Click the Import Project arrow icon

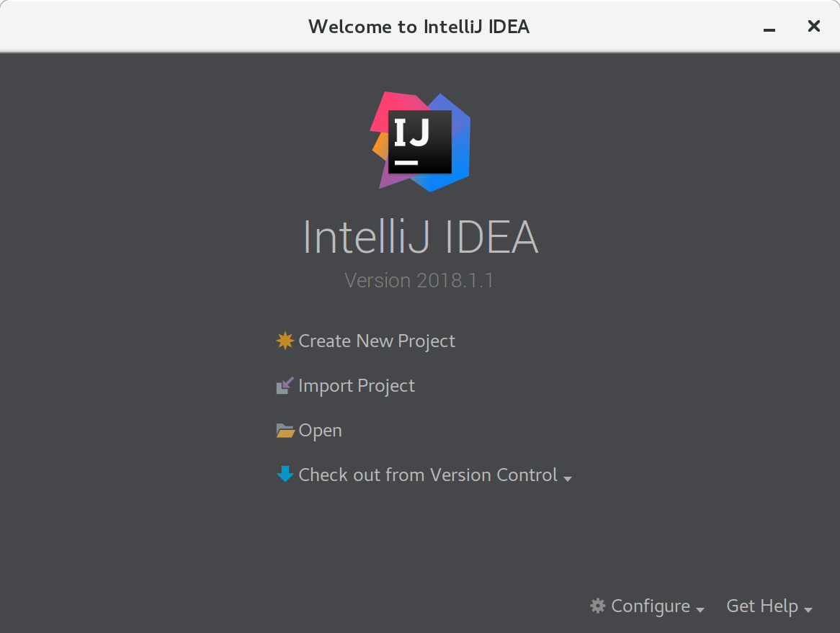[x=285, y=386]
